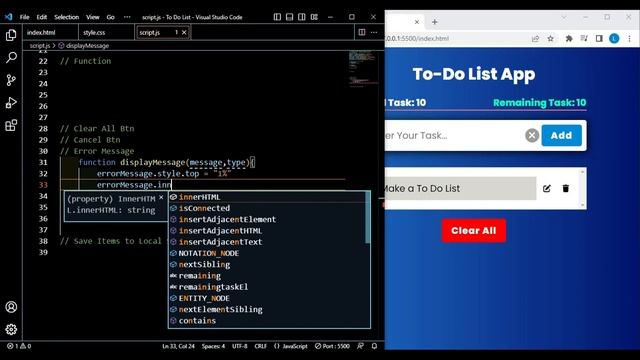Toggle primary side bar layout icon
640x360 pixels.
point(277,17)
